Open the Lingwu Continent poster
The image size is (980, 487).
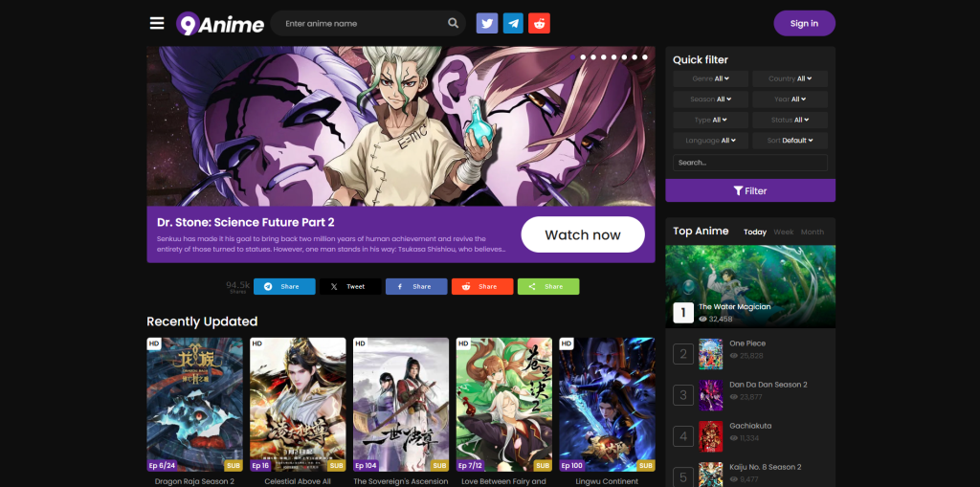tap(607, 405)
